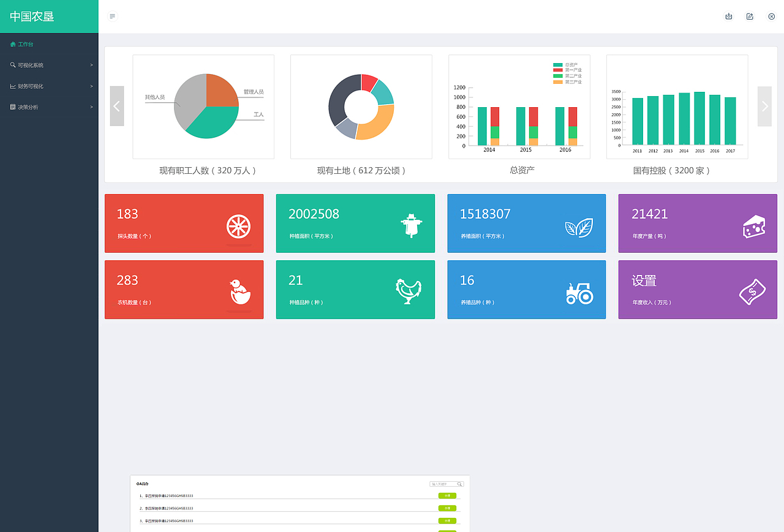Click the green button on OA item 1
This screenshot has width=784, height=532.
pyautogui.click(x=447, y=496)
